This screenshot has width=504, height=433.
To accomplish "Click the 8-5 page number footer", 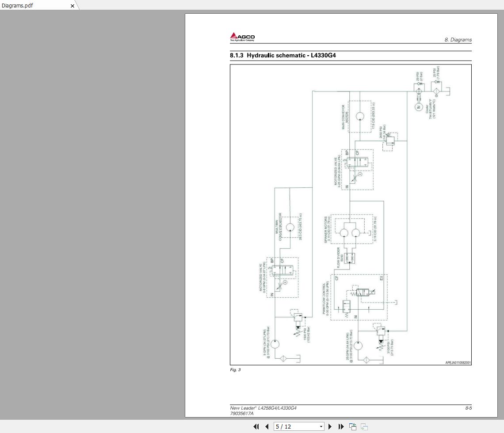I will point(468,408).
